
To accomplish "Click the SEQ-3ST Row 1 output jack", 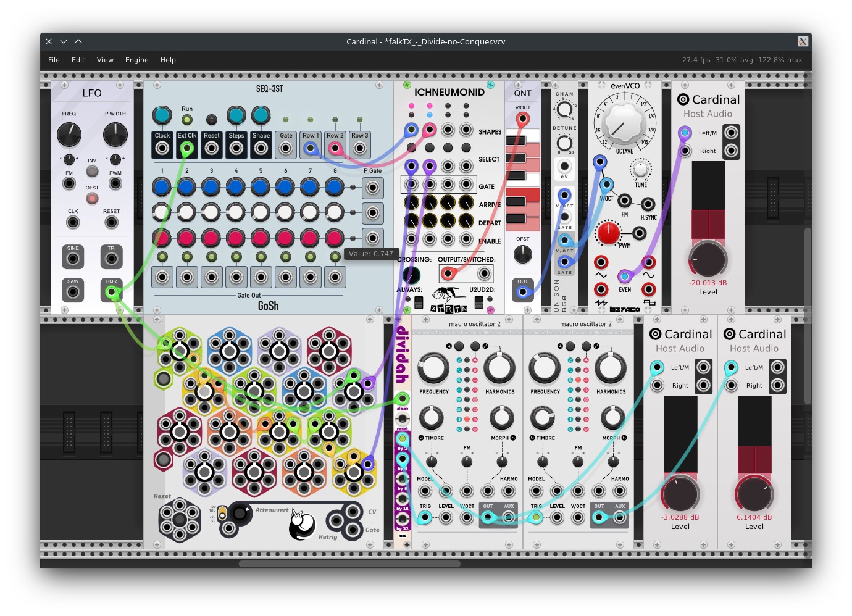I will (x=310, y=148).
